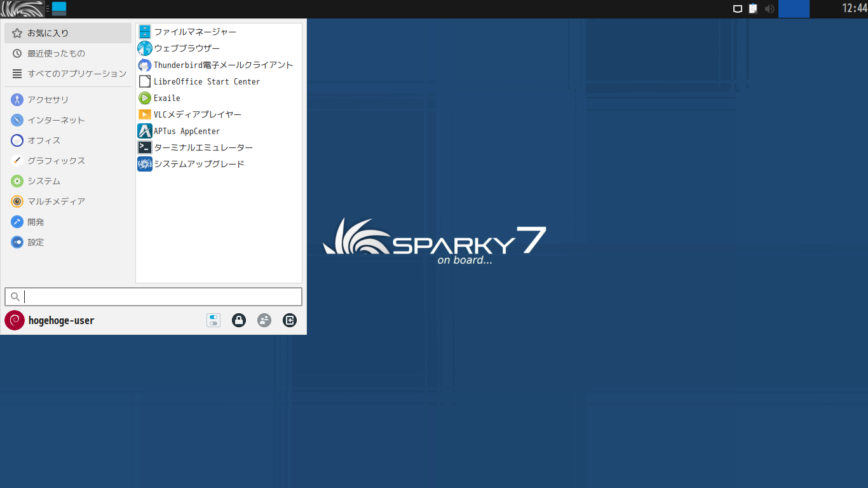Screen dimensions: 868x488
Task: Open the システム category
Action: coord(68,181)
